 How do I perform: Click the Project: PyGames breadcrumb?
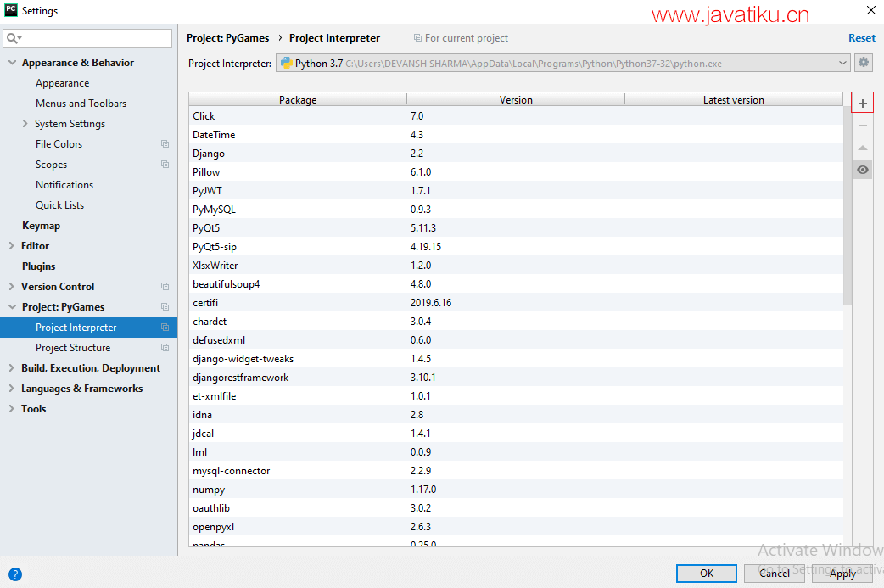tap(227, 38)
